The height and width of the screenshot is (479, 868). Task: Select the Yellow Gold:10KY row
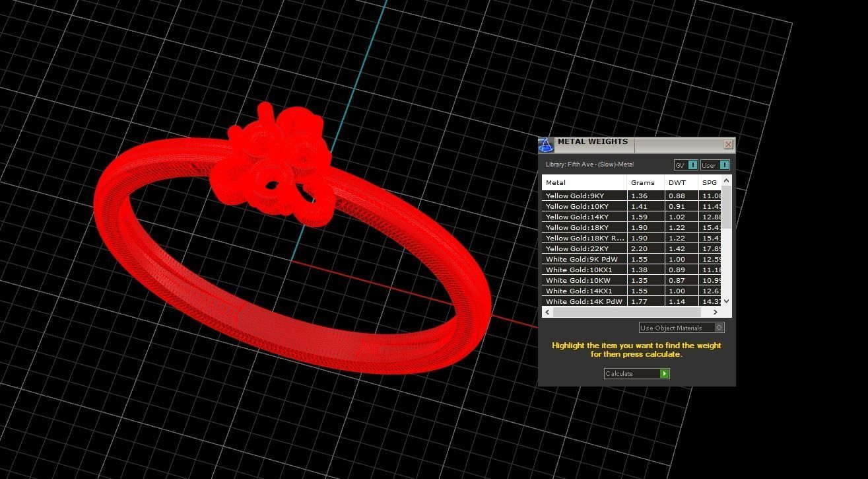pyautogui.click(x=632, y=207)
